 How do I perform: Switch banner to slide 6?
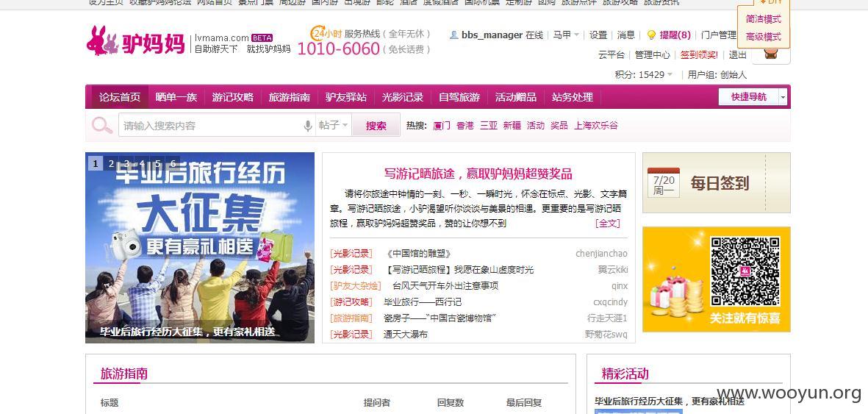tap(173, 163)
